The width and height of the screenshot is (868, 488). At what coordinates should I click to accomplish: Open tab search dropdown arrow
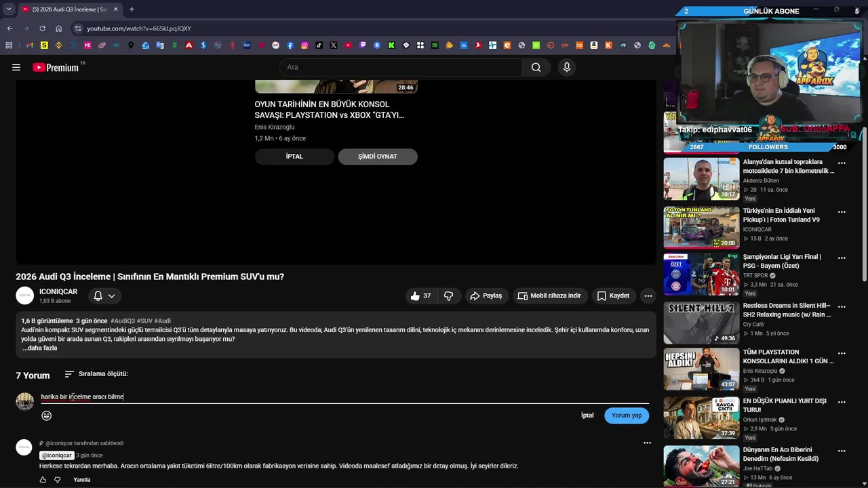[9, 9]
